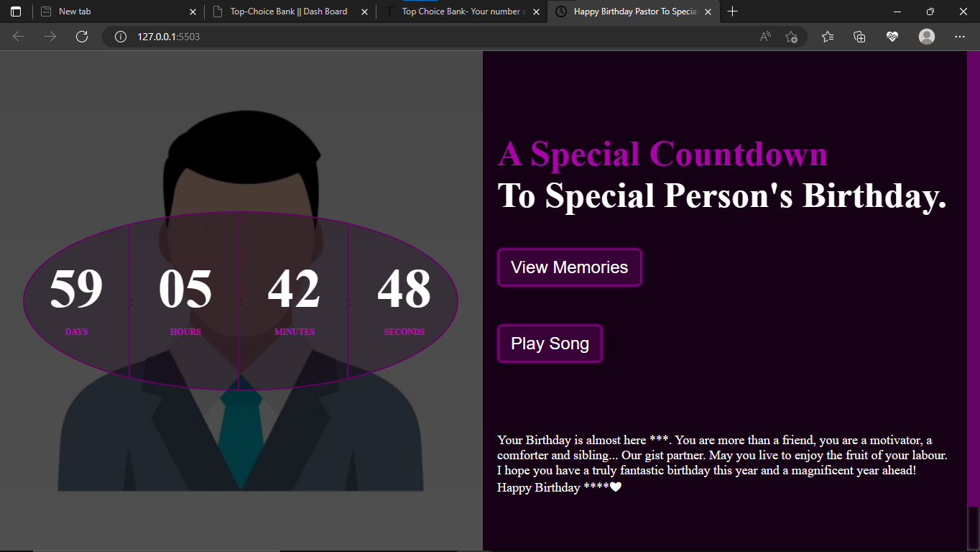Open Browser essentials heart icon
The height and width of the screenshot is (552, 980).
click(x=892, y=37)
